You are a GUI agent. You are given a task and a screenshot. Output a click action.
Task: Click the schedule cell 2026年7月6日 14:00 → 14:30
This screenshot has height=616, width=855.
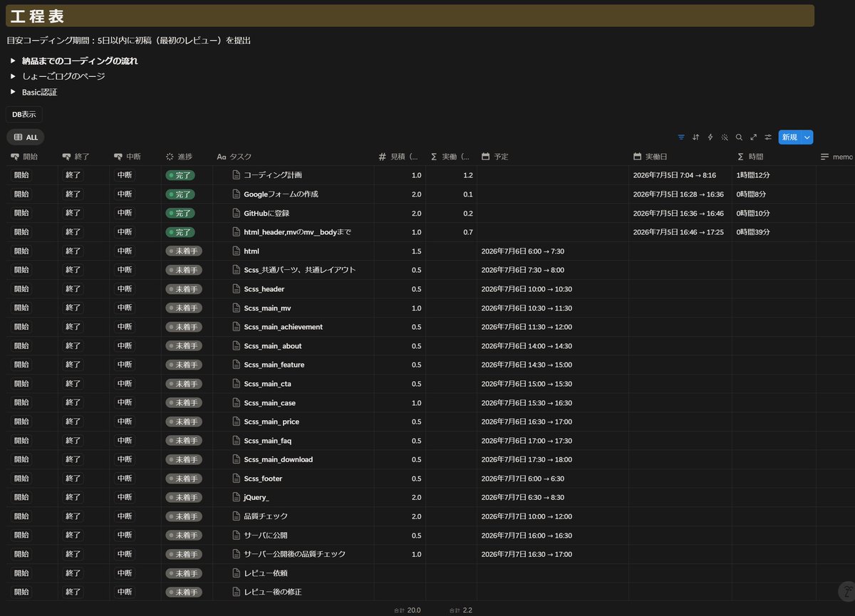pos(527,345)
